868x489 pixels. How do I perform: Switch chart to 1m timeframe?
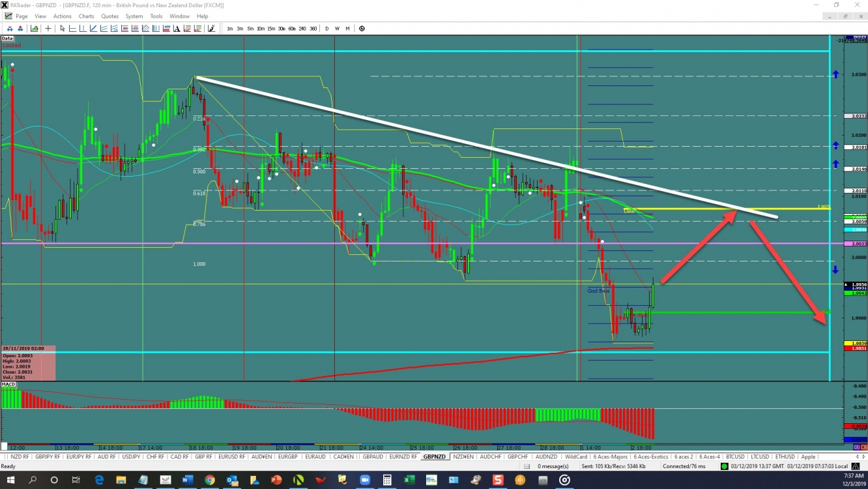pyautogui.click(x=230, y=29)
